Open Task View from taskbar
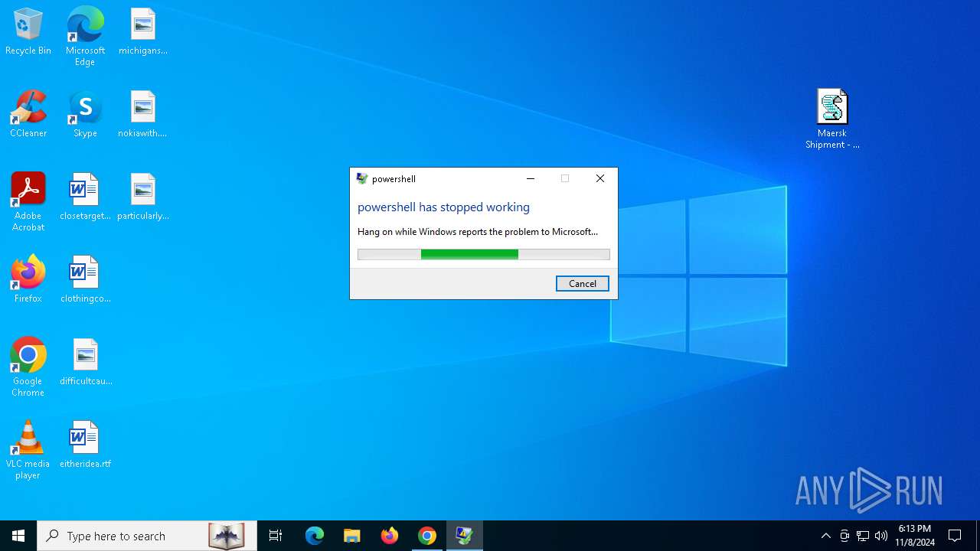 276,536
